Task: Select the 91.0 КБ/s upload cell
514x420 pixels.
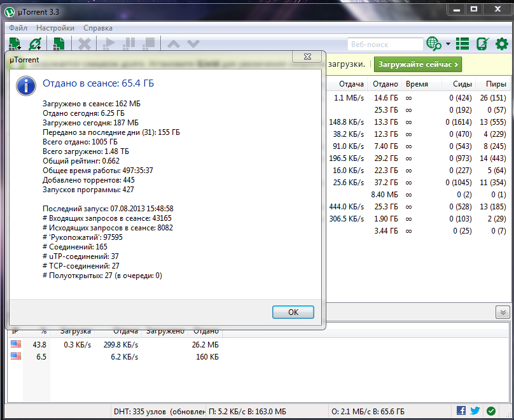Action: point(349,146)
